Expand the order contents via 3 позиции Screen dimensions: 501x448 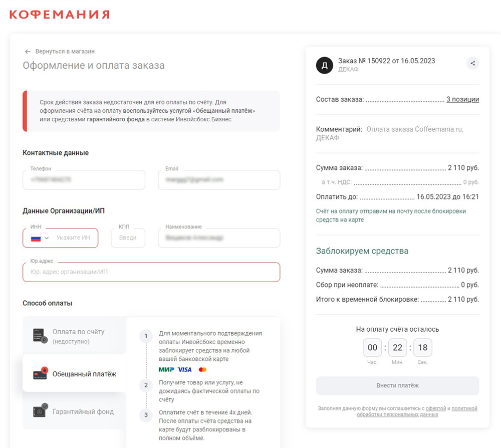click(x=462, y=99)
